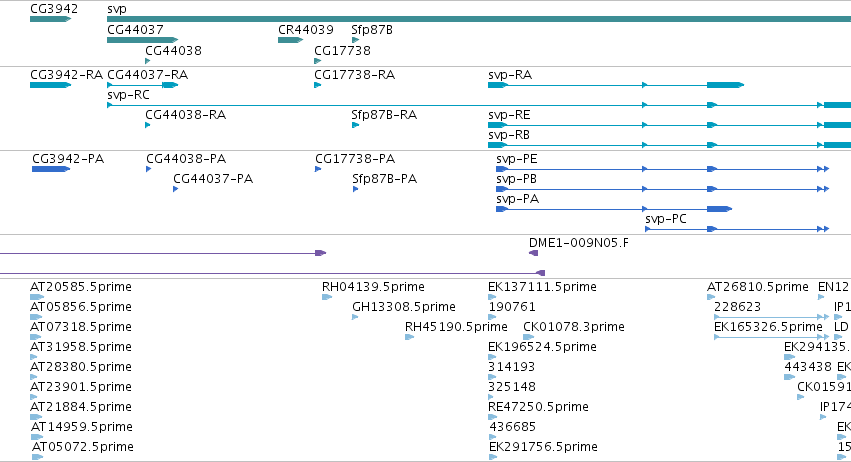The width and height of the screenshot is (851, 462).
Task: Select the AT31958.5prime EST
Action: coord(34,357)
